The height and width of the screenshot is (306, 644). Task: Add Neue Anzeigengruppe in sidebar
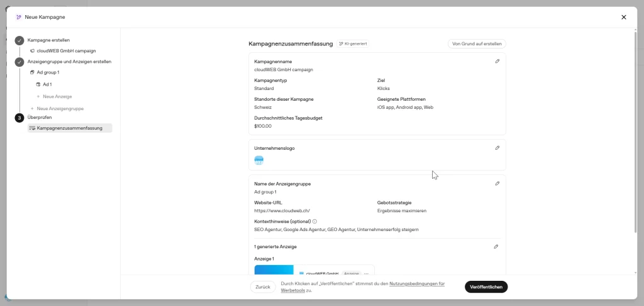[60, 108]
